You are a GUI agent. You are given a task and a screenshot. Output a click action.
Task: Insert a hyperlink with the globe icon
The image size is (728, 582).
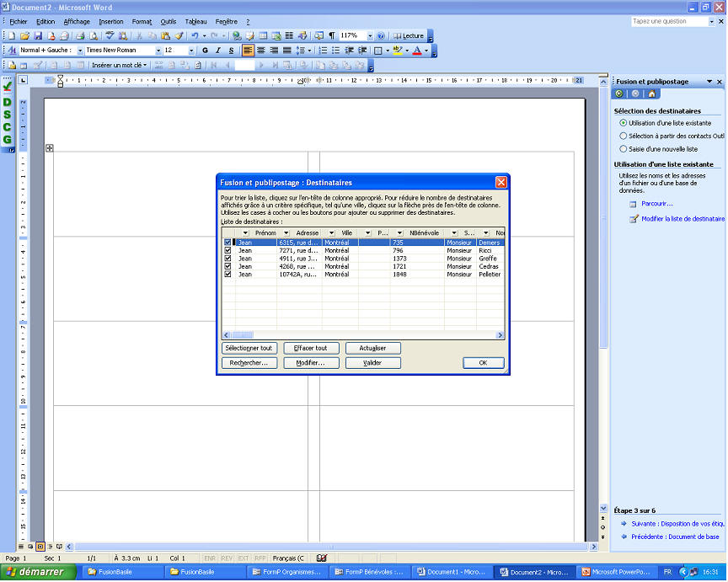tap(237, 35)
